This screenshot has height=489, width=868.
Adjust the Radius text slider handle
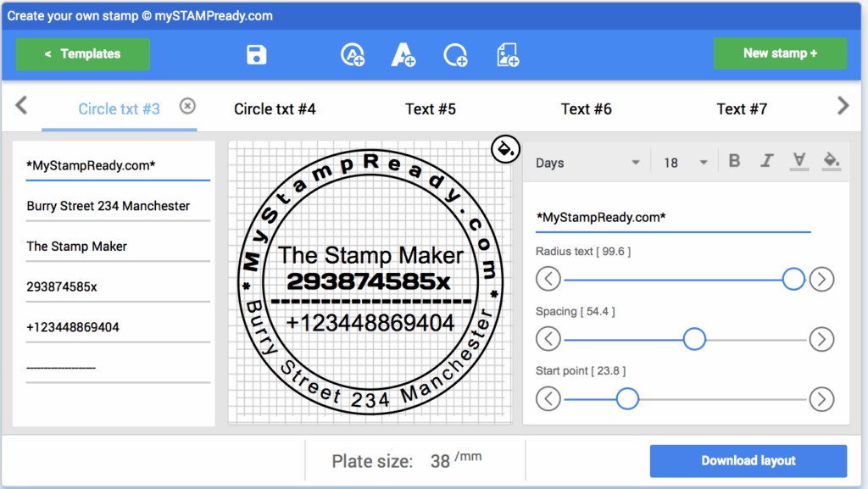(x=793, y=279)
